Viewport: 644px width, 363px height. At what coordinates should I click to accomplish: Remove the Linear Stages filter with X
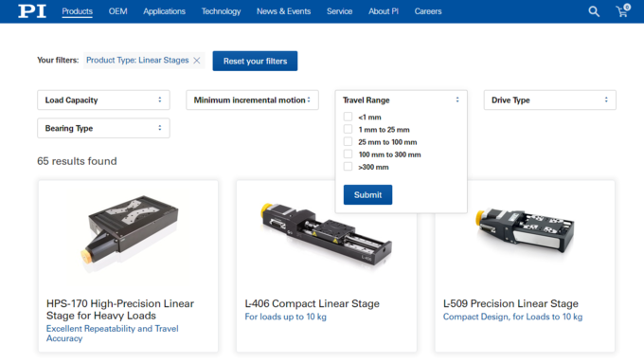(x=197, y=61)
